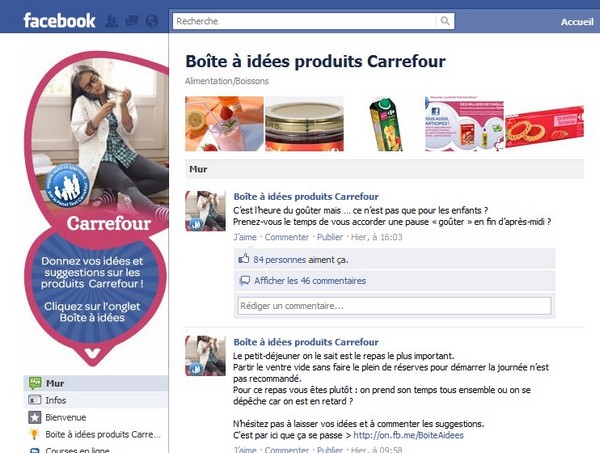600x453 pixels.
Task: Click J'aime on the goûter post
Action: [245, 237]
